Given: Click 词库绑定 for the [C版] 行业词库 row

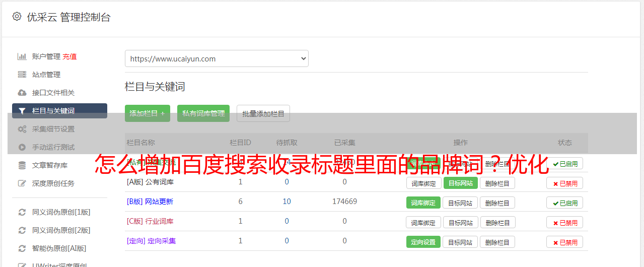Looking at the screenshot, I should pos(424,222).
